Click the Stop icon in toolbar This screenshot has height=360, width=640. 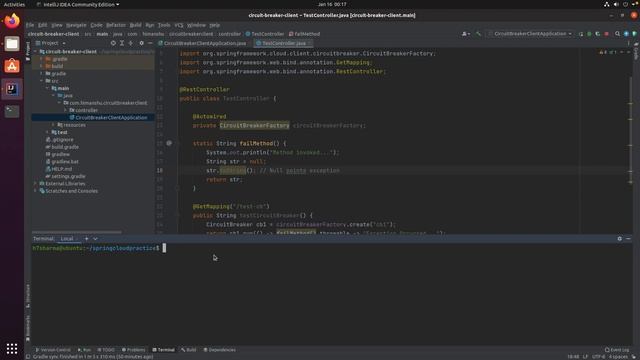point(607,34)
